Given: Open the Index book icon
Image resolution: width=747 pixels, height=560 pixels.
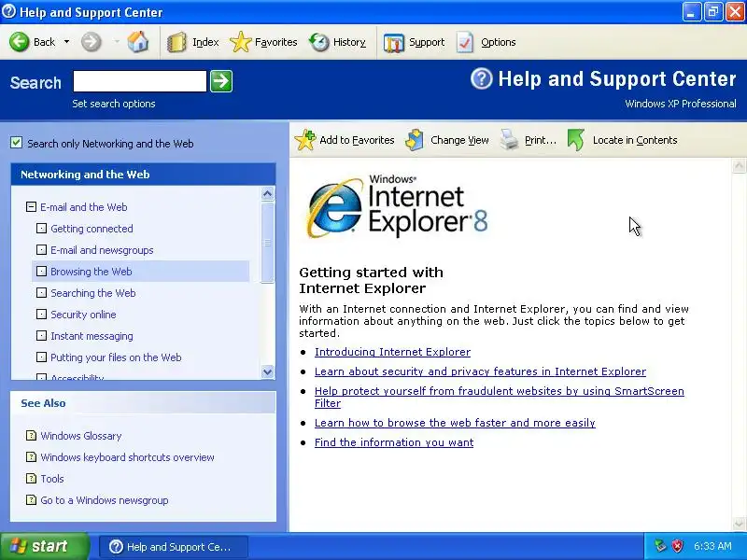Looking at the screenshot, I should 176,42.
